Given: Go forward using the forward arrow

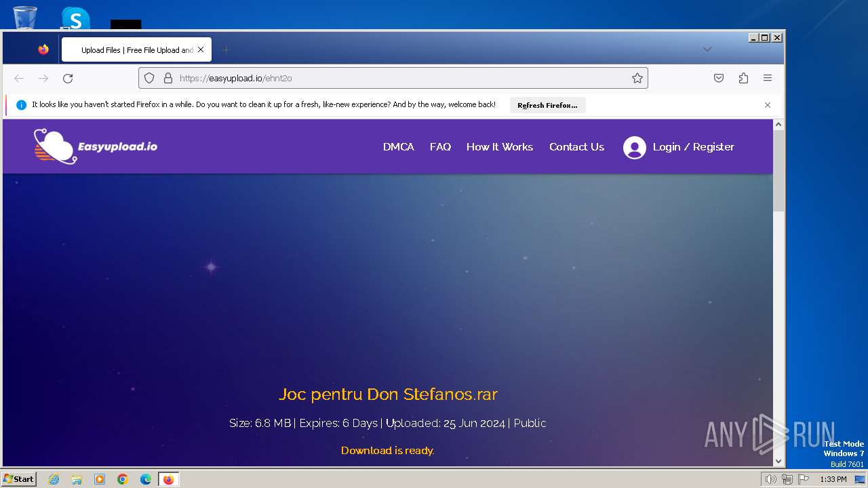Looking at the screenshot, I should 43,78.
